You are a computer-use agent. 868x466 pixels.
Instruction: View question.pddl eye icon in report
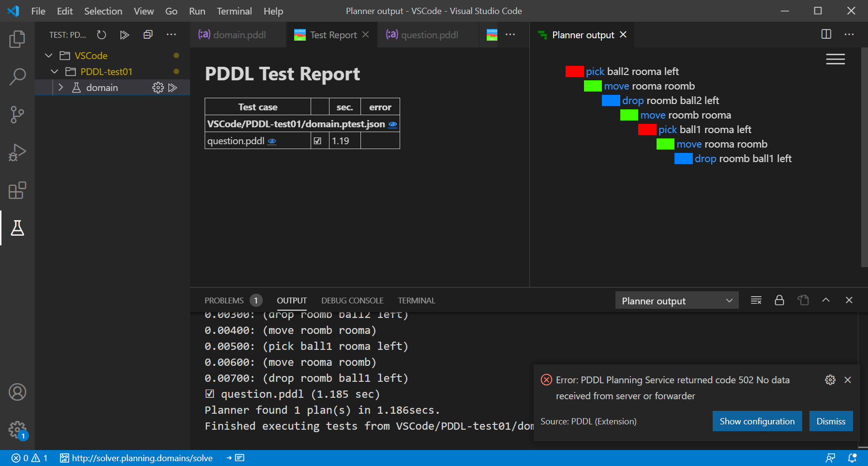click(x=272, y=141)
